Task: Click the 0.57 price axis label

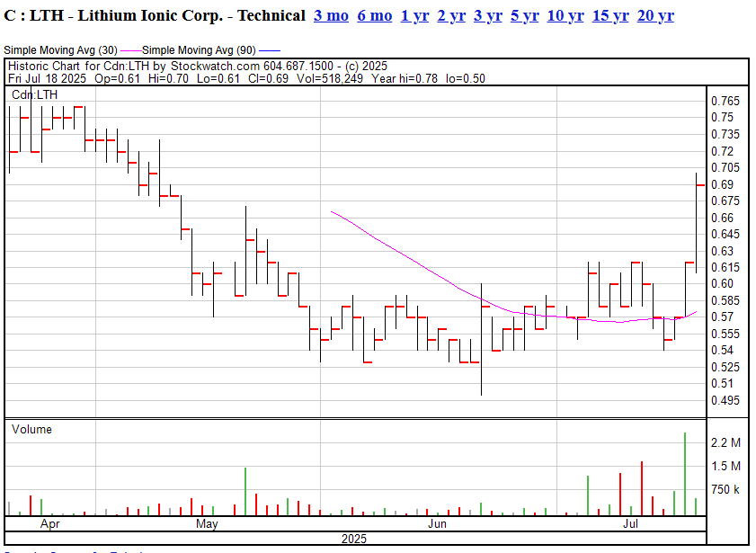Action: (722, 317)
